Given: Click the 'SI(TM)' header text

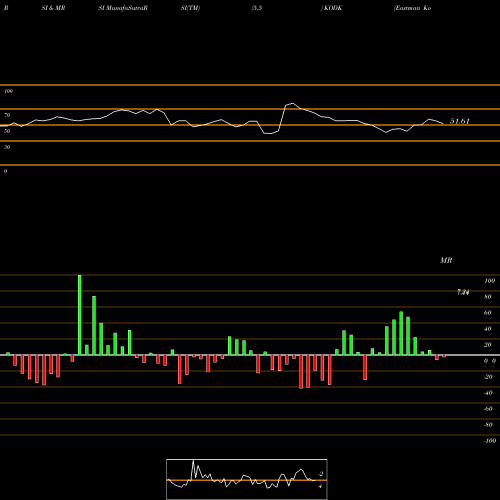Looking at the screenshot, I should (x=190, y=8).
